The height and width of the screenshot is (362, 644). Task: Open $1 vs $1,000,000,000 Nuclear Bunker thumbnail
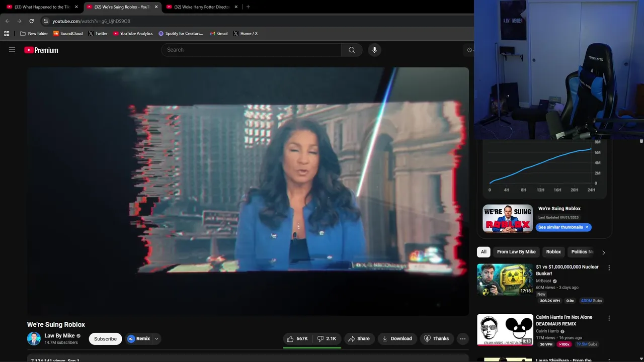tap(505, 280)
